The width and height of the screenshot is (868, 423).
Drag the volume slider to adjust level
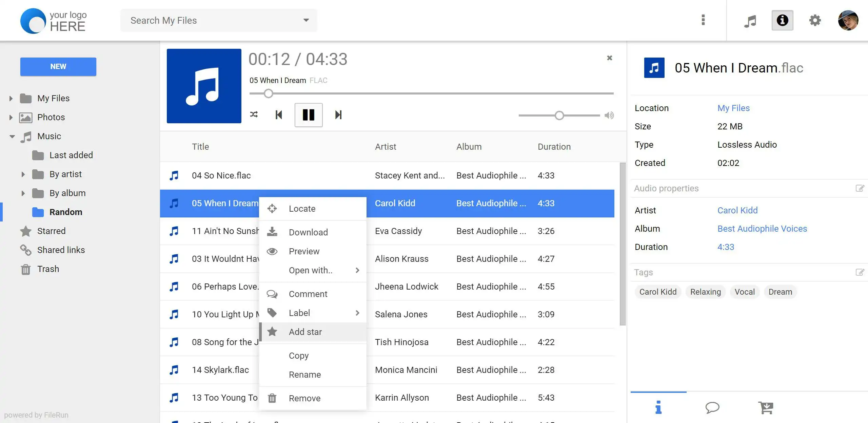(558, 114)
